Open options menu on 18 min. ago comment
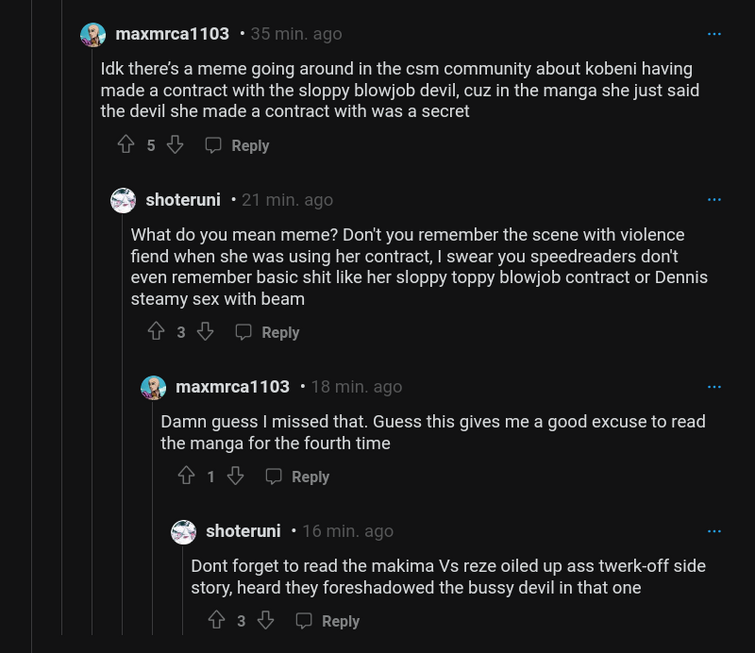The image size is (755, 653). (714, 387)
